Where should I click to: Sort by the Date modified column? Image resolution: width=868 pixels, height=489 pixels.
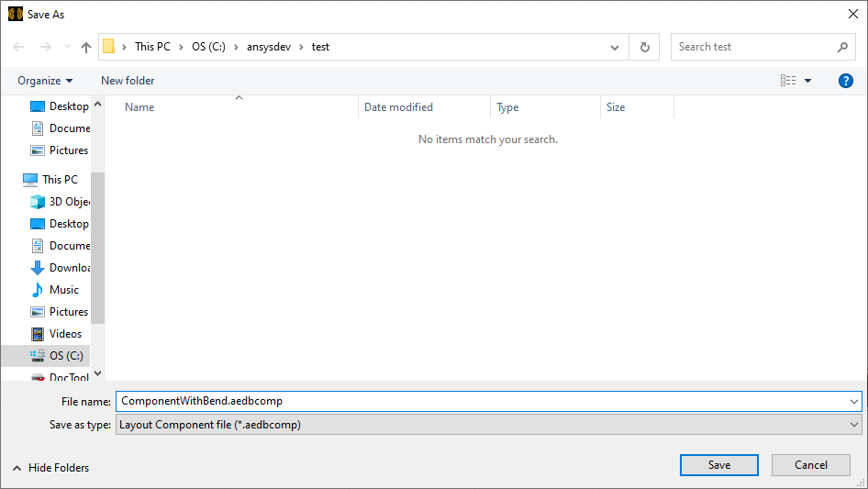[398, 107]
